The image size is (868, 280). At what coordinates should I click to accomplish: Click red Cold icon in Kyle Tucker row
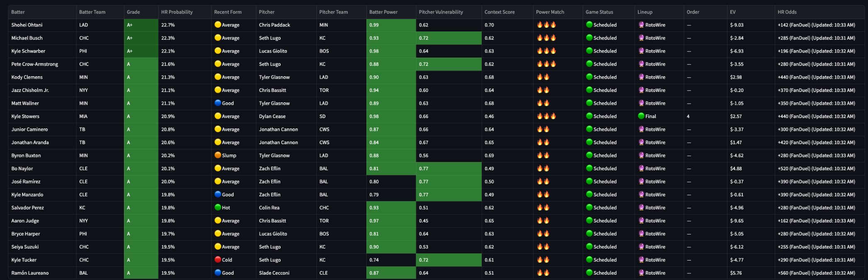(x=218, y=260)
